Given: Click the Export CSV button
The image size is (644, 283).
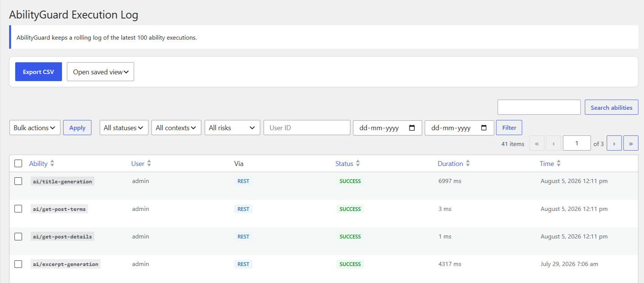Looking at the screenshot, I should (x=39, y=72).
